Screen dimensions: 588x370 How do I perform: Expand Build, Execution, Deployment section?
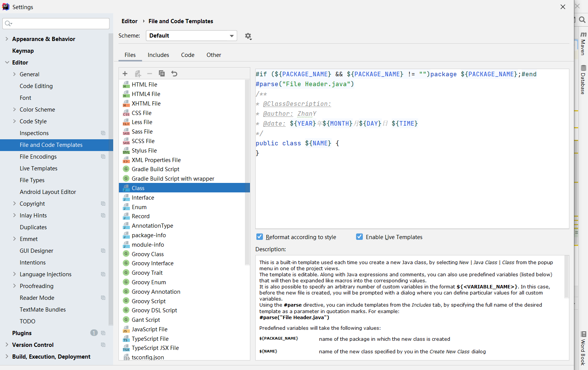[x=7, y=356]
